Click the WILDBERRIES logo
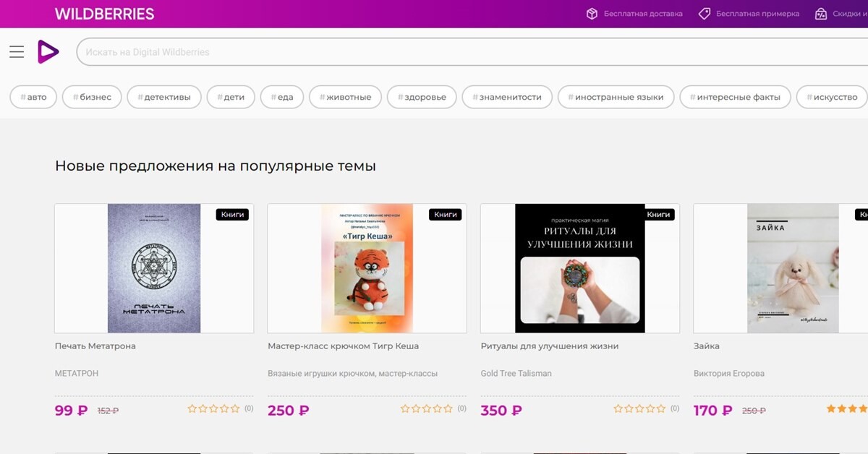This screenshot has width=868, height=454. 104,14
